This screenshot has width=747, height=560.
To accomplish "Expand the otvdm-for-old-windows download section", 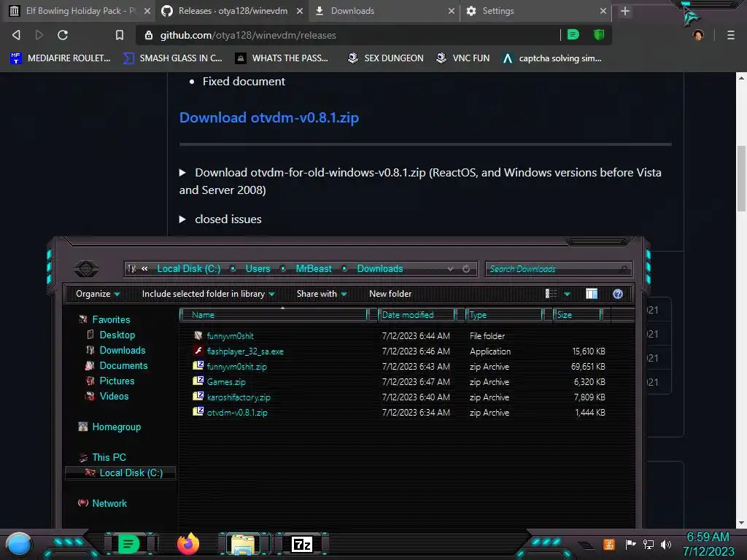I will 182,173.
